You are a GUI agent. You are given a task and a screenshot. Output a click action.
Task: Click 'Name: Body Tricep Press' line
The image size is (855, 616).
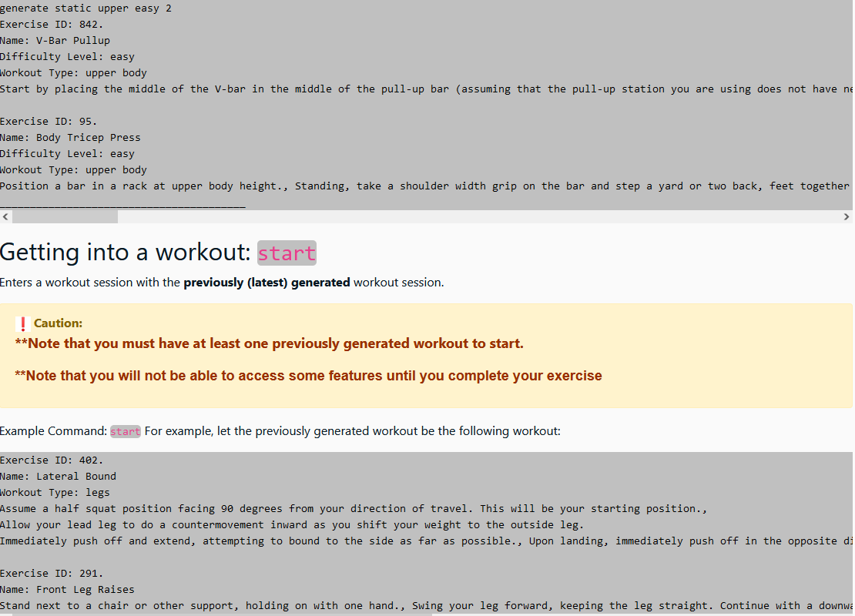tap(70, 137)
